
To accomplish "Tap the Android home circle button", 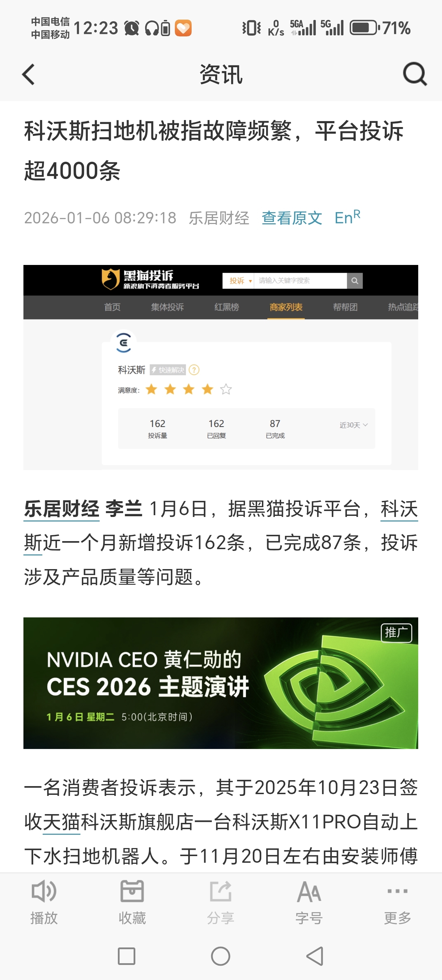I will [221, 956].
